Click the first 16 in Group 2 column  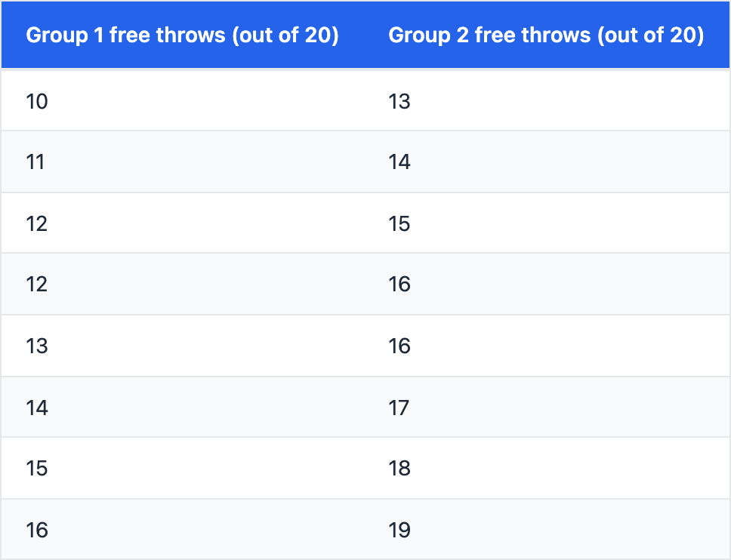coord(399,285)
